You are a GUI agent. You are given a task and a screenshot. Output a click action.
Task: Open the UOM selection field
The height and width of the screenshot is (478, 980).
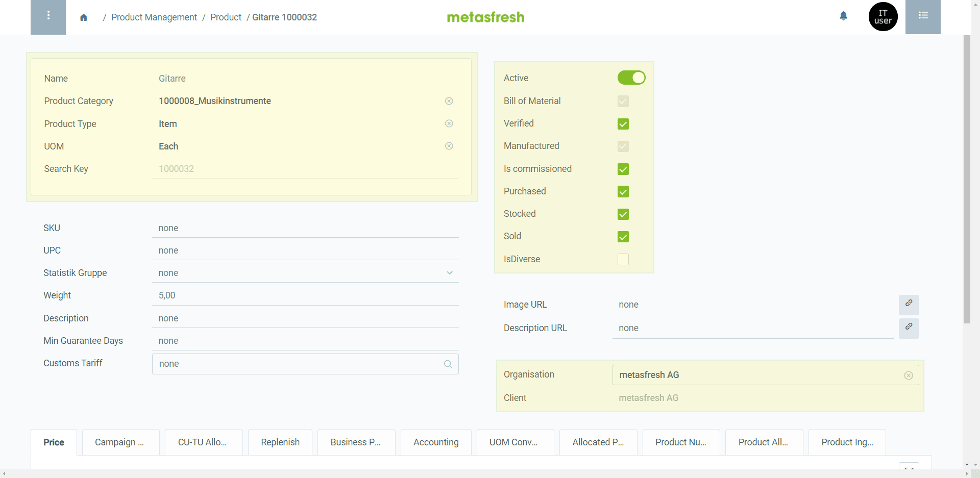(305, 146)
